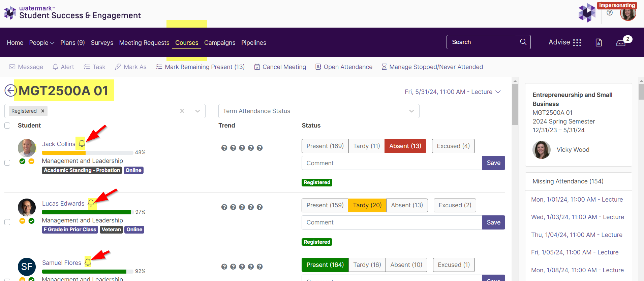Click the Alert toolbar button

pos(63,67)
